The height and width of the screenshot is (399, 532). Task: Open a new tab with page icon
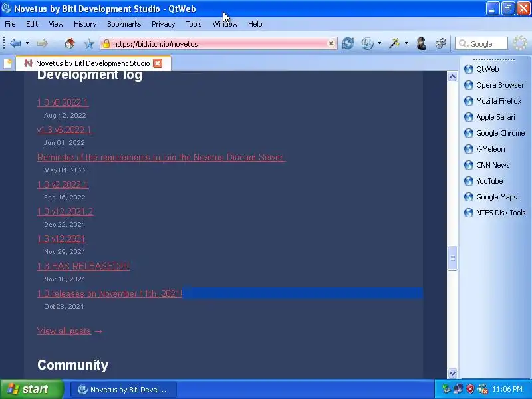[8, 63]
